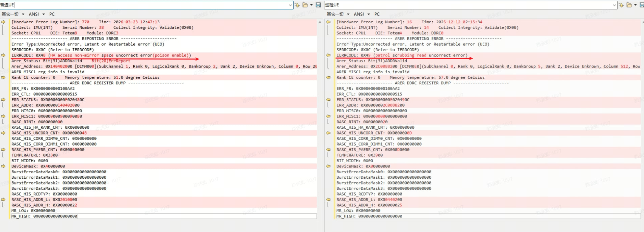This screenshot has width=644, height=232.
Task: Click the left pane save icon
Action: (x=318, y=5)
